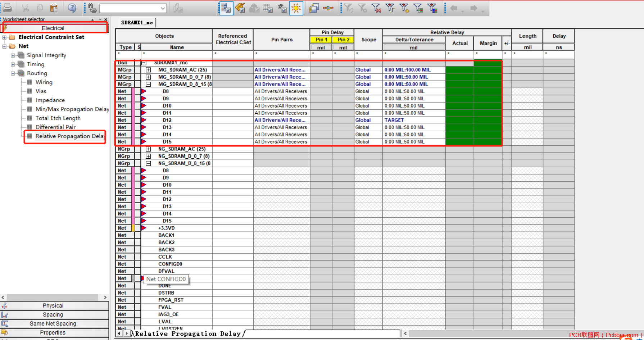The image size is (644, 340).
Task: Click the greyed icon right of the combo box
Action: coord(178,8)
